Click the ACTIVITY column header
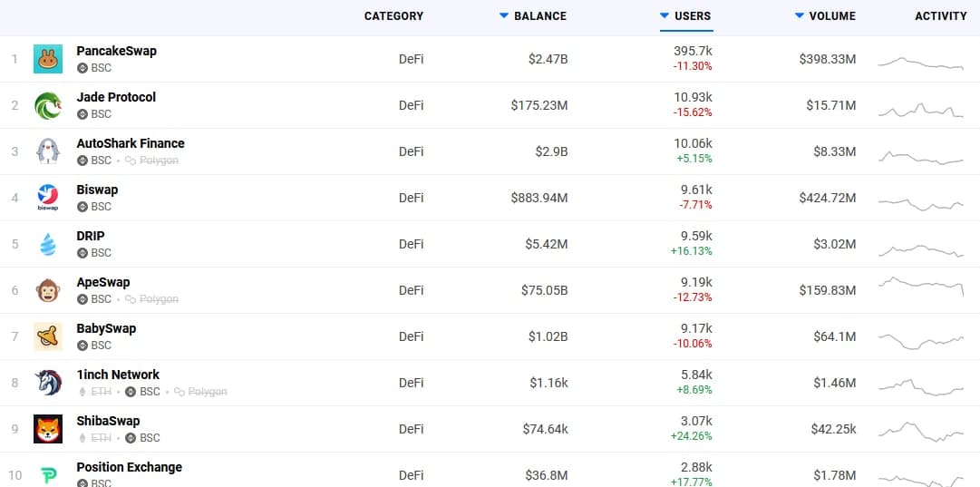Image resolution: width=980 pixels, height=487 pixels. click(941, 16)
